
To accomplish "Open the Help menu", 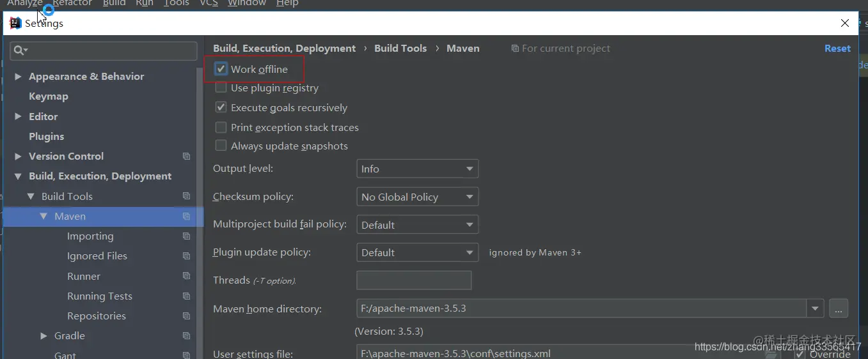I will (287, 3).
